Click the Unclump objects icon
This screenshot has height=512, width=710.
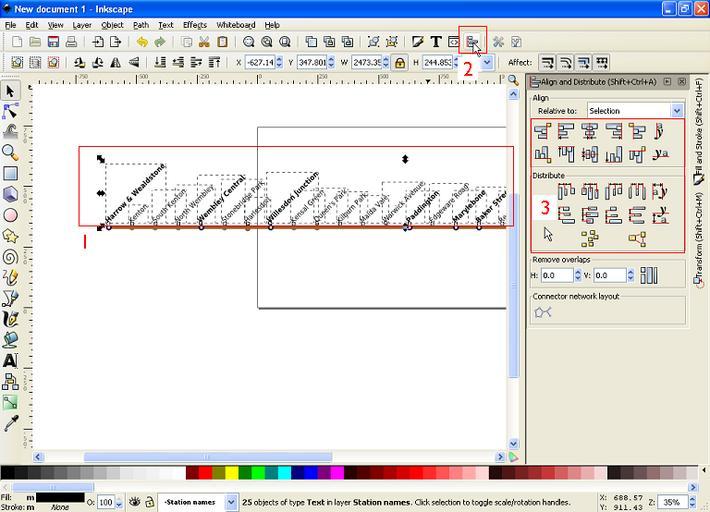tap(636, 238)
